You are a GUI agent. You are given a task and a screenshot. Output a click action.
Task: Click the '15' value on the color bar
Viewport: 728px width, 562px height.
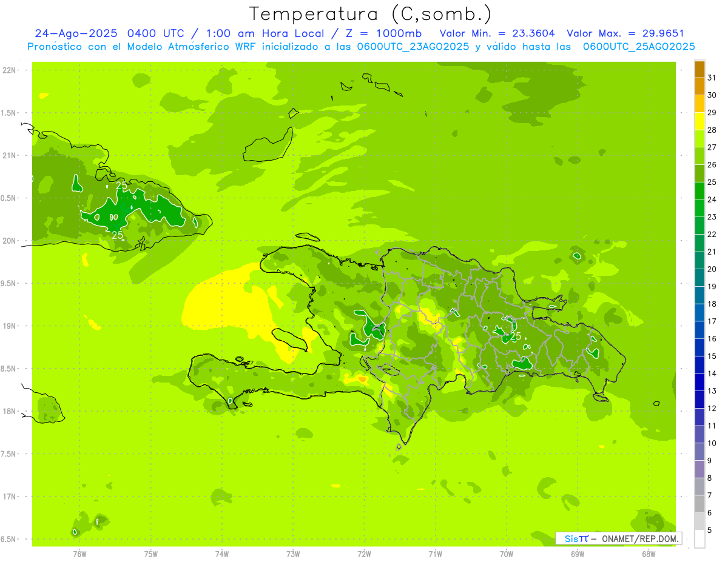point(712,356)
